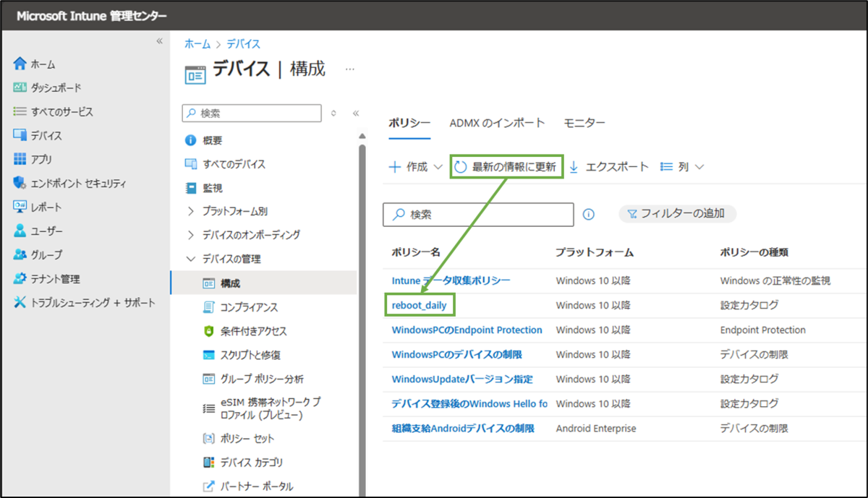Sort by プラットフォーム column header
Image resolution: width=868 pixels, height=498 pixels.
click(595, 253)
